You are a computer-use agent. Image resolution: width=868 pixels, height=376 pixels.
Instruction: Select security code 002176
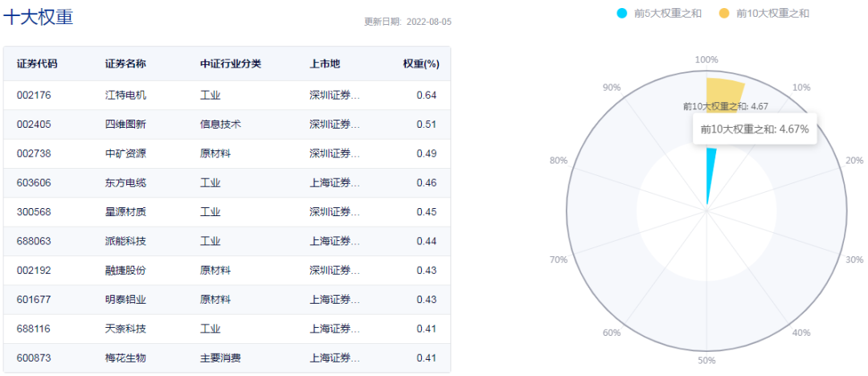pos(34,96)
